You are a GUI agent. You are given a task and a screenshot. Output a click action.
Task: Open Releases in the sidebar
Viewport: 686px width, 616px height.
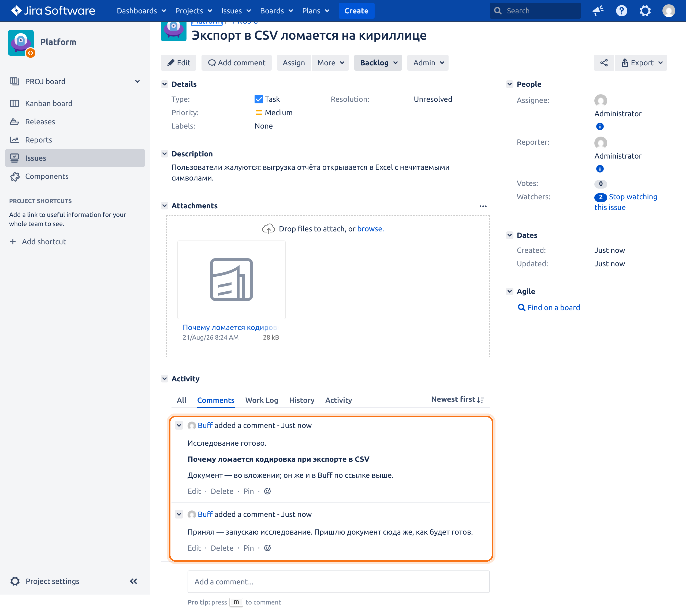[75, 122]
